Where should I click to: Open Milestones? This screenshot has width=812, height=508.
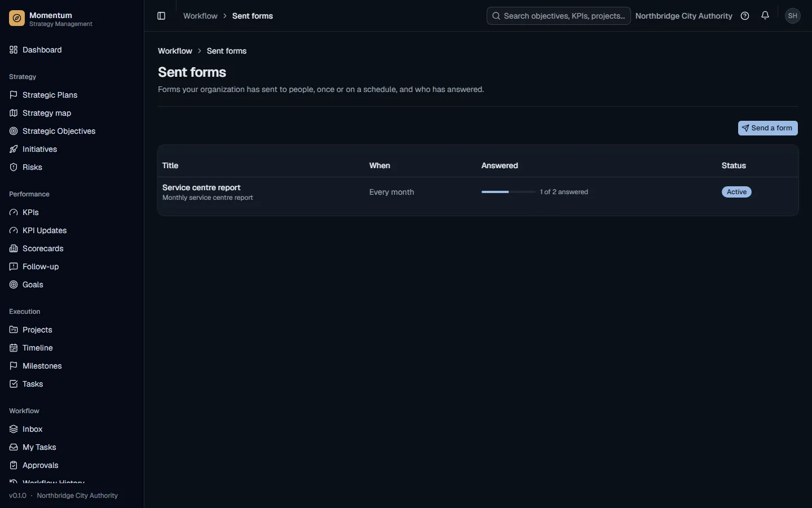72,366
